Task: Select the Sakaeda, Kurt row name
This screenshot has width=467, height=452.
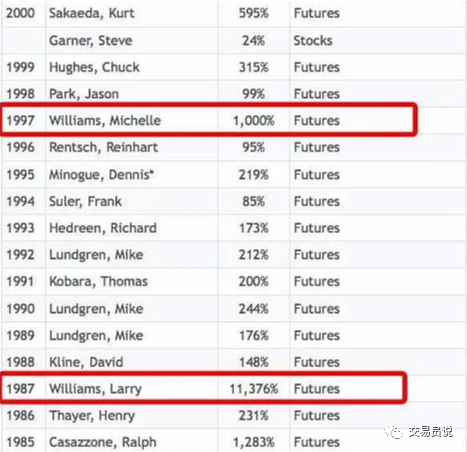Action: (x=92, y=13)
